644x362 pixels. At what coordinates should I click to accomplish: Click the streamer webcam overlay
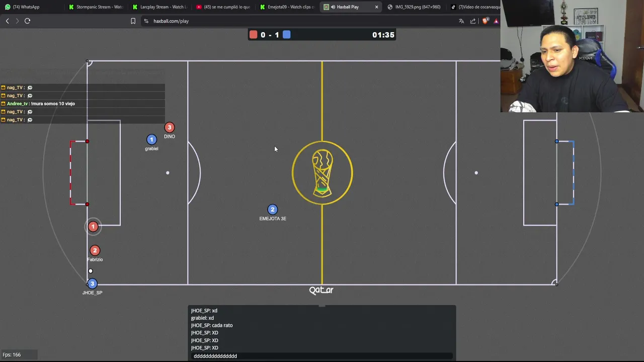[572, 56]
